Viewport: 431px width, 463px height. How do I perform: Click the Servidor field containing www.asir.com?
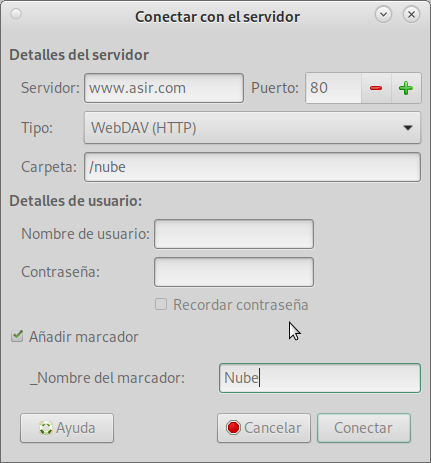pyautogui.click(x=164, y=88)
